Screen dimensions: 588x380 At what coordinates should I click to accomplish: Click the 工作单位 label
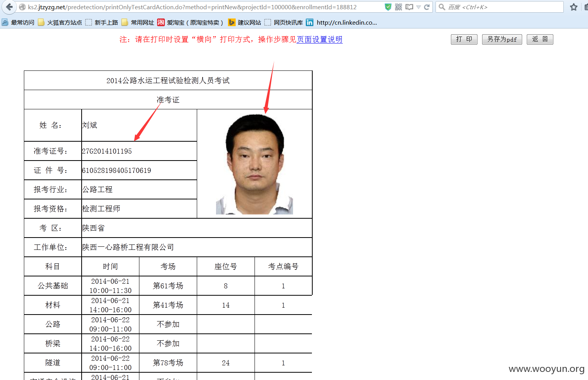(51, 247)
